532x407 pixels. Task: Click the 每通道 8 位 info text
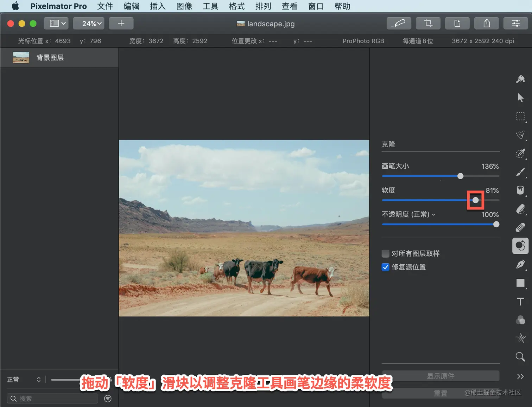(418, 41)
